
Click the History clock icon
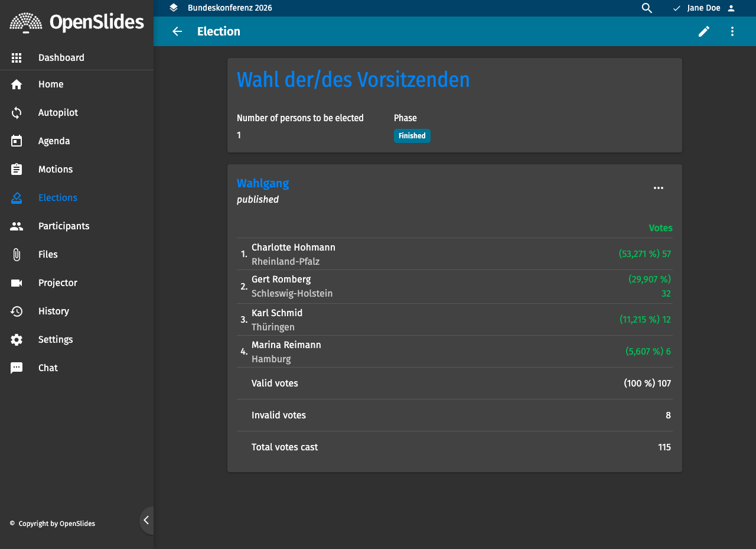point(17,311)
